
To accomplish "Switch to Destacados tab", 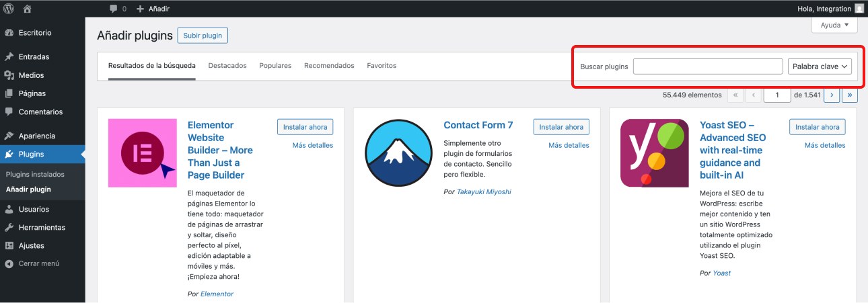I will pyautogui.click(x=227, y=66).
